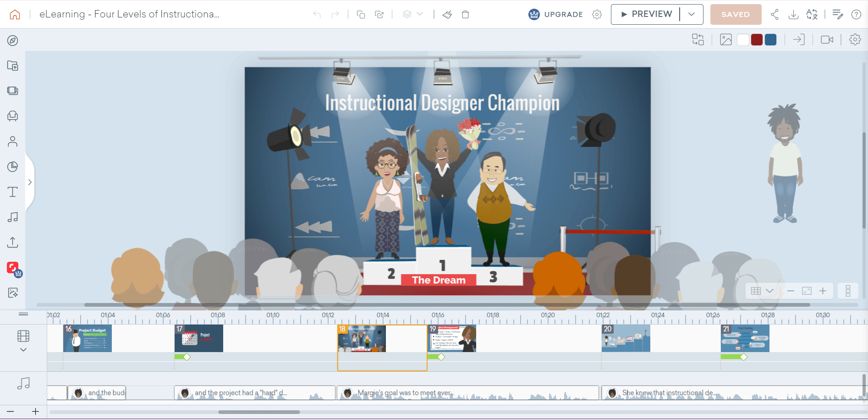Viewport: 868px width, 419px height.
Task: Expand the PREVIEW options dropdown arrow
Action: click(692, 14)
